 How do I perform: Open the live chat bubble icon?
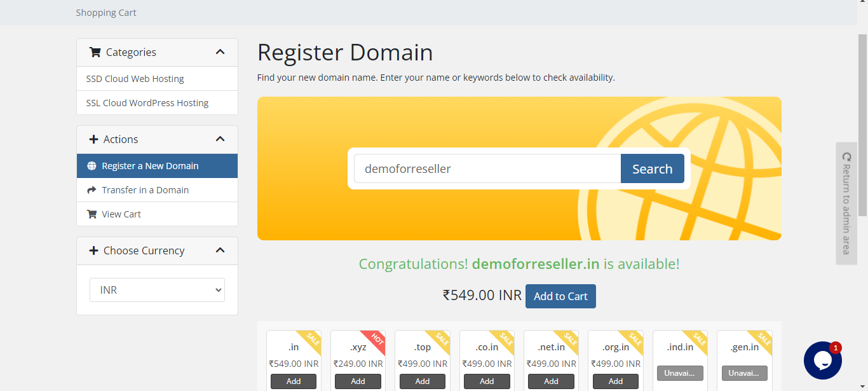point(822,360)
